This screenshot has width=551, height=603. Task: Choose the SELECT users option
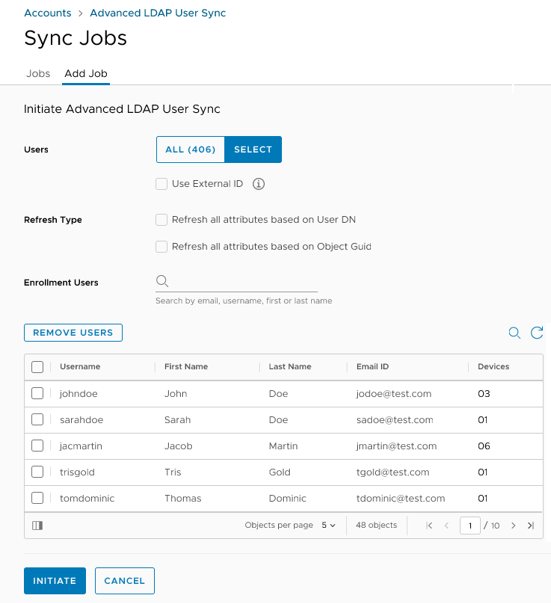tap(253, 150)
